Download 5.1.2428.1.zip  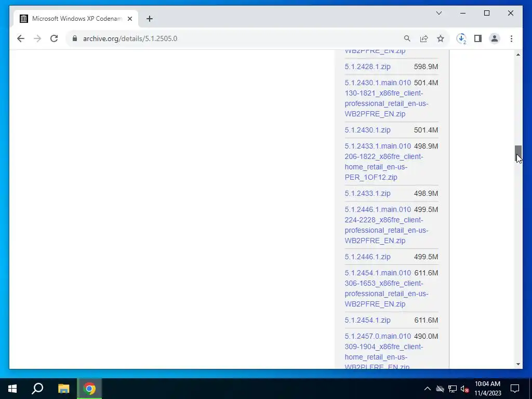pyautogui.click(x=367, y=66)
